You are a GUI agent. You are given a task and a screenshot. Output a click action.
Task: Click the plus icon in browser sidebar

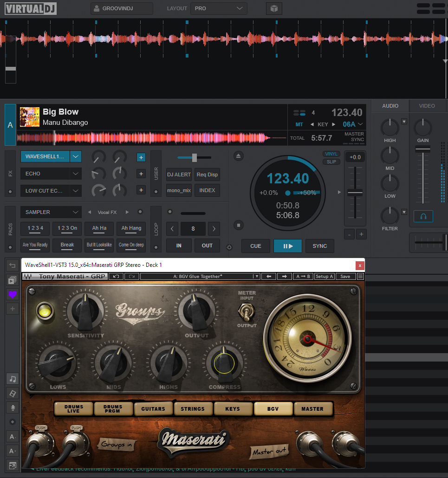13,309
